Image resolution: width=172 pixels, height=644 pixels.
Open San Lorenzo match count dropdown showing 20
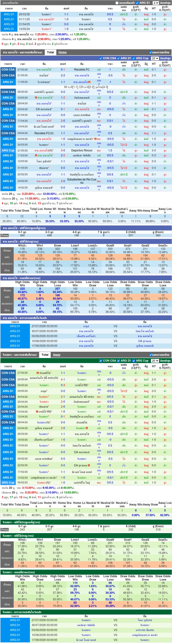pos(155,58)
